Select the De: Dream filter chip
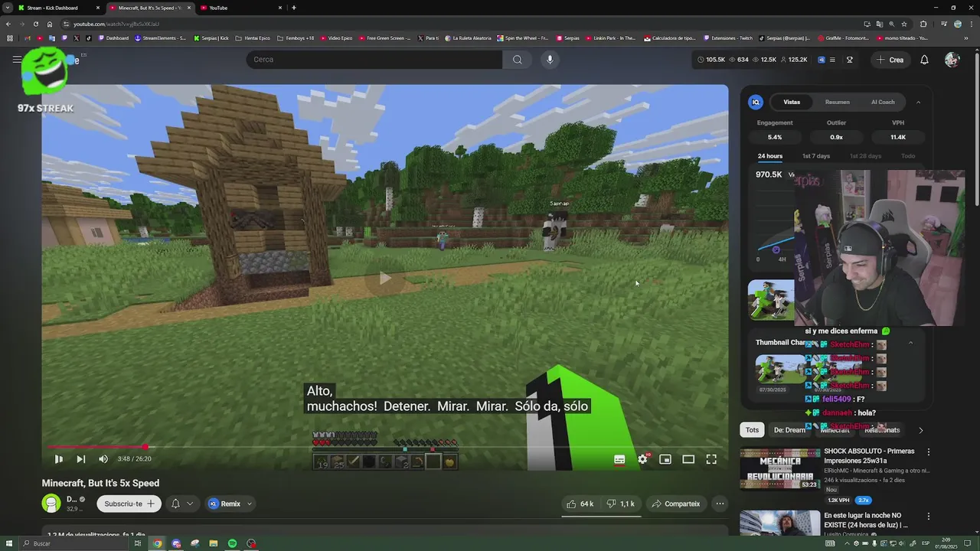 [789, 430]
